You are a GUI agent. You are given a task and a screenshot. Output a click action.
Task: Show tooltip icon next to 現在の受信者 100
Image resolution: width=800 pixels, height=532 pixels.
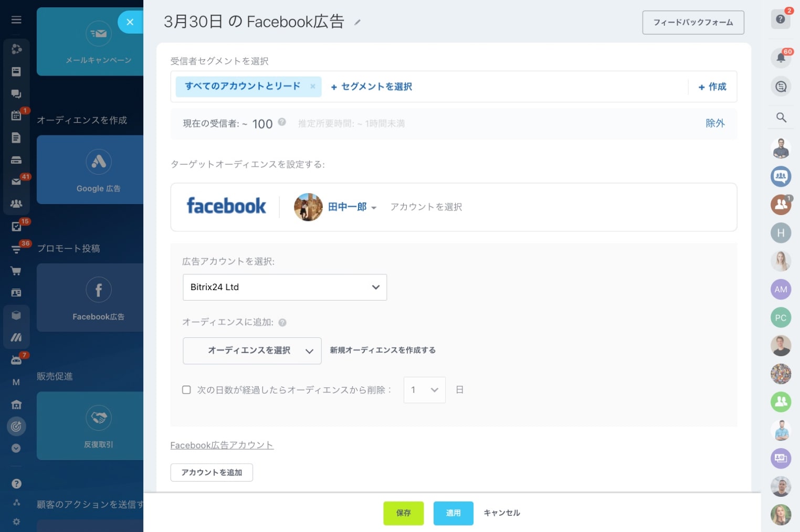[x=282, y=122]
